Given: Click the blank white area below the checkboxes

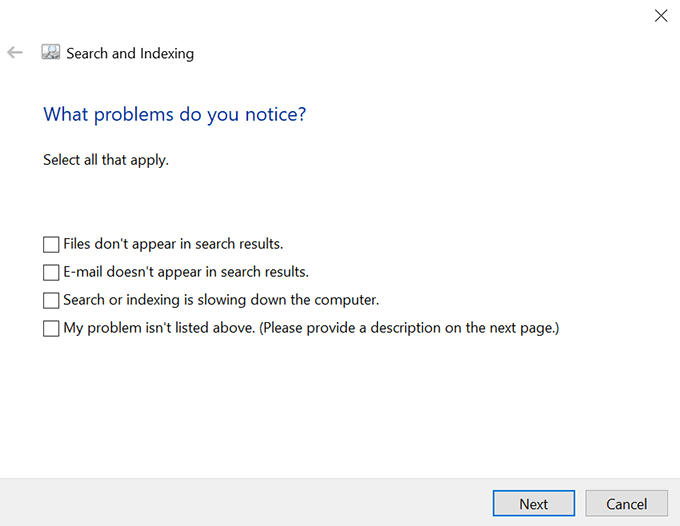Looking at the screenshot, I should click(340, 410).
